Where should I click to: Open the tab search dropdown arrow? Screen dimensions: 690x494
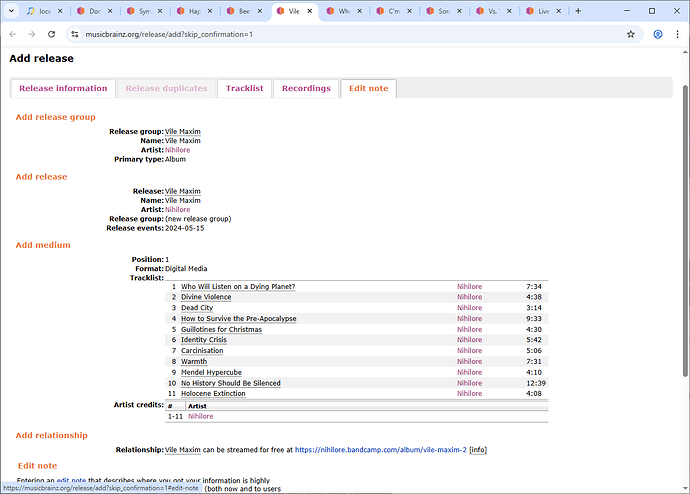pyautogui.click(x=11, y=11)
